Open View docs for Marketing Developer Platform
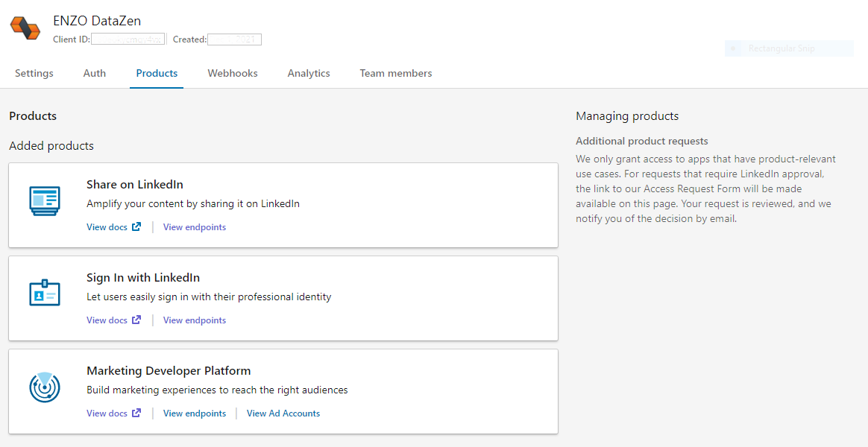 point(107,413)
